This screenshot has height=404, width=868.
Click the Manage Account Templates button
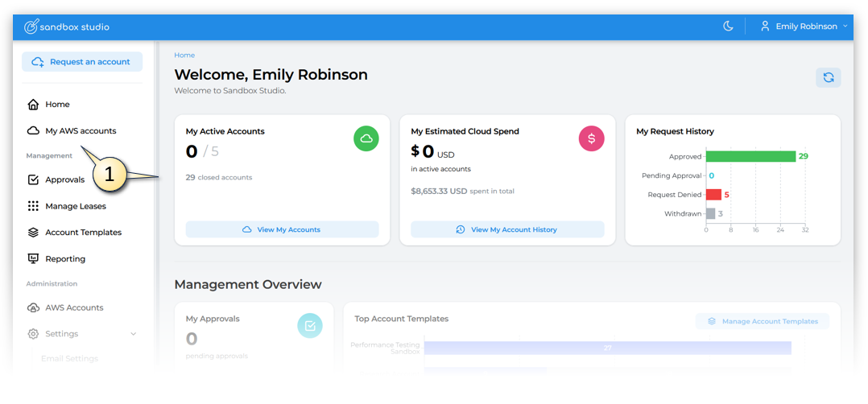pyautogui.click(x=762, y=321)
